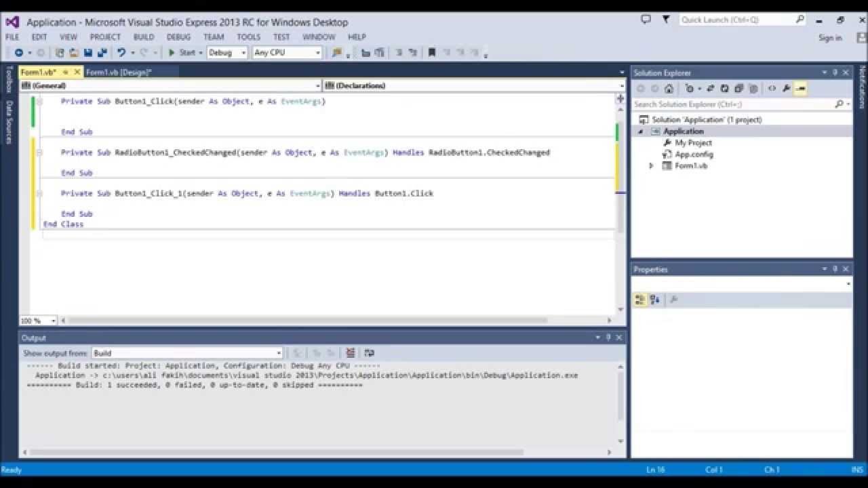This screenshot has width=868, height=488.
Task: Toggle Word Wrap in Output panel
Action: [x=369, y=352]
